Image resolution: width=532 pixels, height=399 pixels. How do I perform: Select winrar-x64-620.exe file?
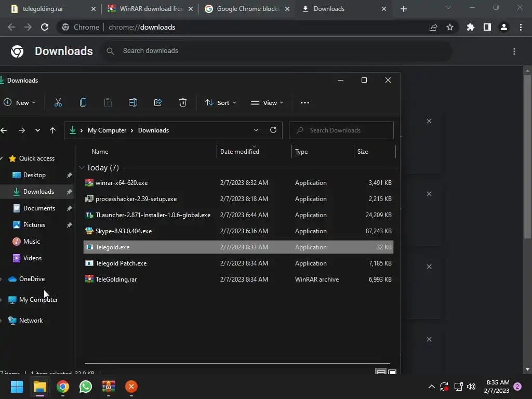coord(238,182)
